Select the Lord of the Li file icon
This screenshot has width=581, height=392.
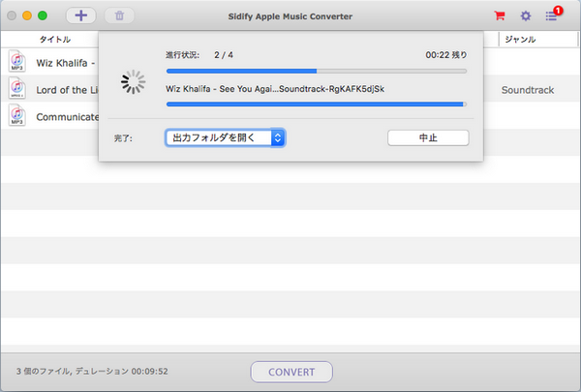[x=17, y=88]
